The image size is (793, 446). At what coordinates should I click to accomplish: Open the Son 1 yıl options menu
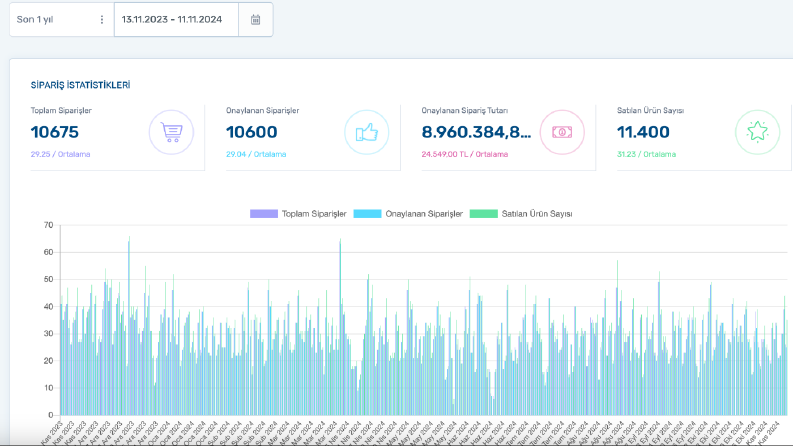(102, 20)
